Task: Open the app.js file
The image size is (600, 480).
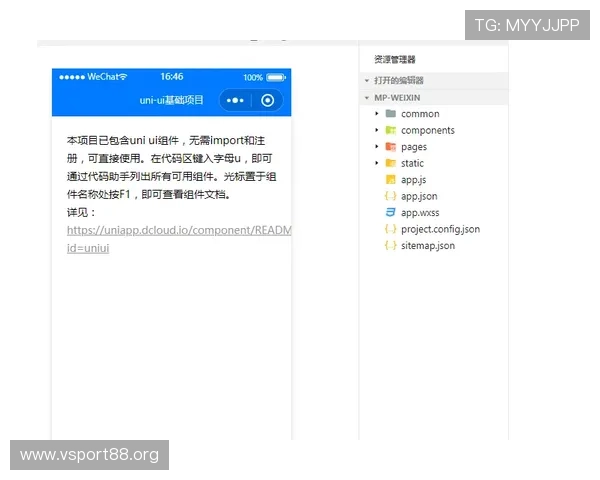Action: [413, 180]
